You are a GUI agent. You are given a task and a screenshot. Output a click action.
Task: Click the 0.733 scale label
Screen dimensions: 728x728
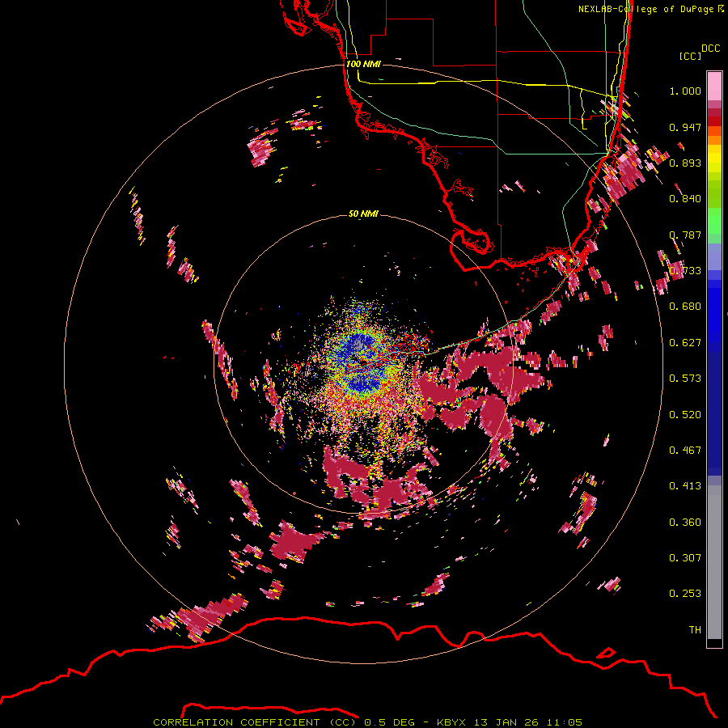[x=685, y=271]
